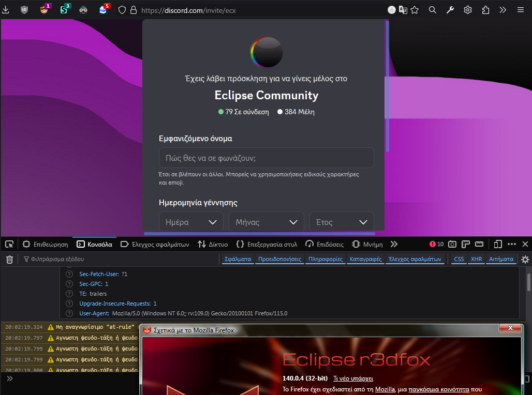The width and height of the screenshot is (532, 395).
Task: Click help icon beside TE header
Action: 69,294
